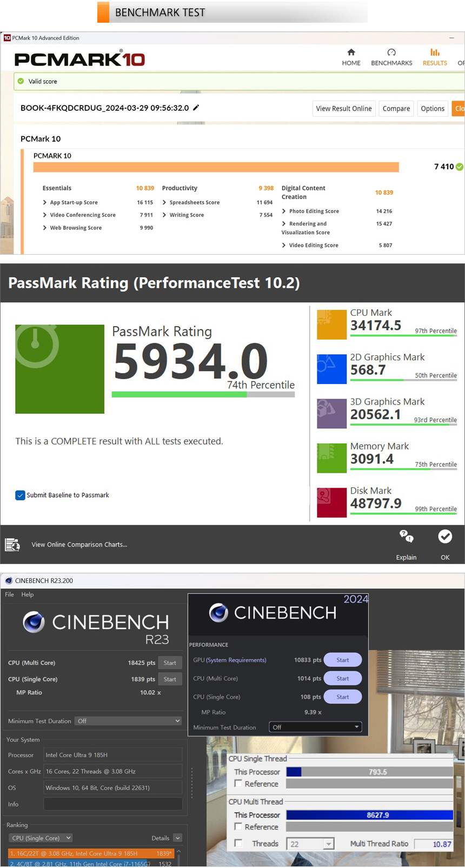
Task: Start Cinebench 2024 CPU Single Core test
Action: (x=343, y=697)
